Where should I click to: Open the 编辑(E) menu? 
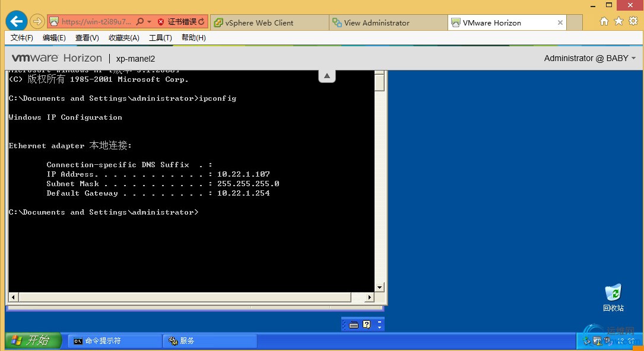tap(54, 38)
